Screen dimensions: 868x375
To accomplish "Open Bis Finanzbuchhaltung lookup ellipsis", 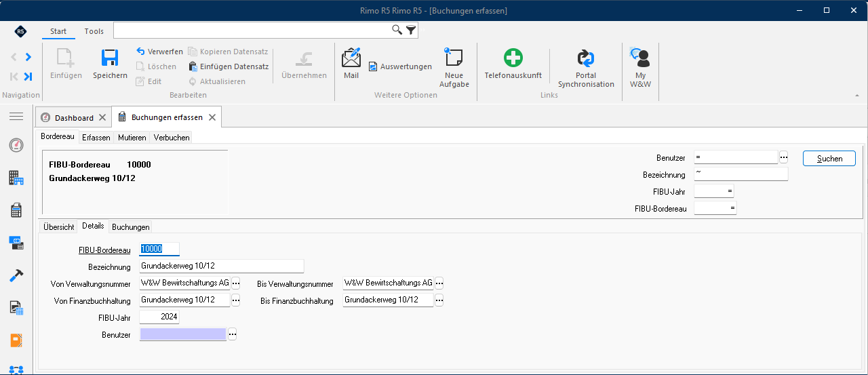I will click(439, 300).
